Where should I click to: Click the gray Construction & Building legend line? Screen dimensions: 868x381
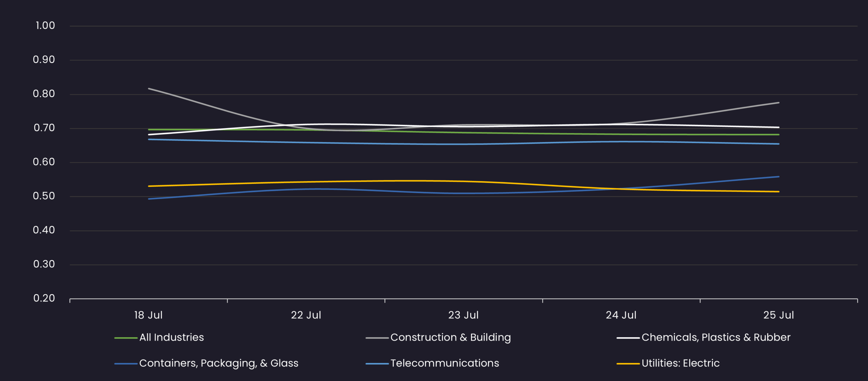pos(377,338)
